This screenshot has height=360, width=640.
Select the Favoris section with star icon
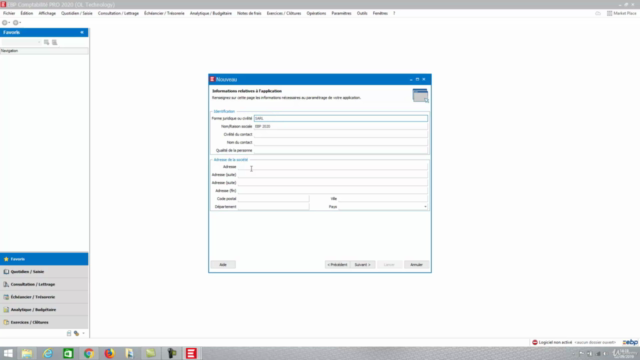(44, 259)
